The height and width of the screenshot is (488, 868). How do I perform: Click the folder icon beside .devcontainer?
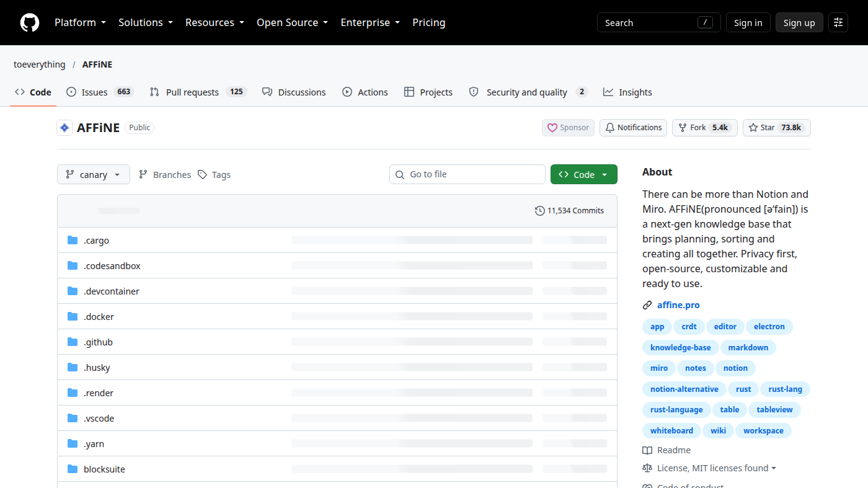click(73, 291)
